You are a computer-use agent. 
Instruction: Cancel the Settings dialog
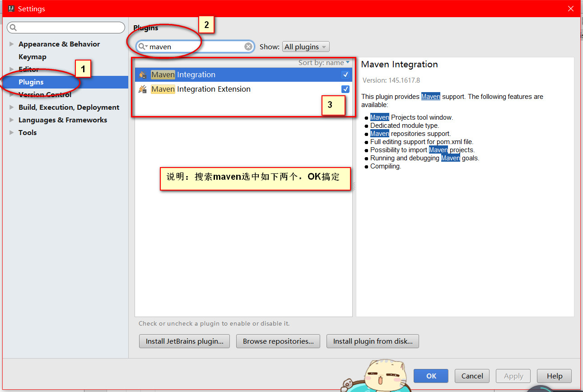[472, 376]
